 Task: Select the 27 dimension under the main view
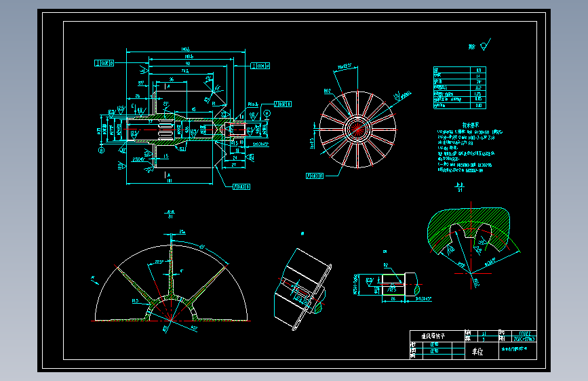coord(234,165)
